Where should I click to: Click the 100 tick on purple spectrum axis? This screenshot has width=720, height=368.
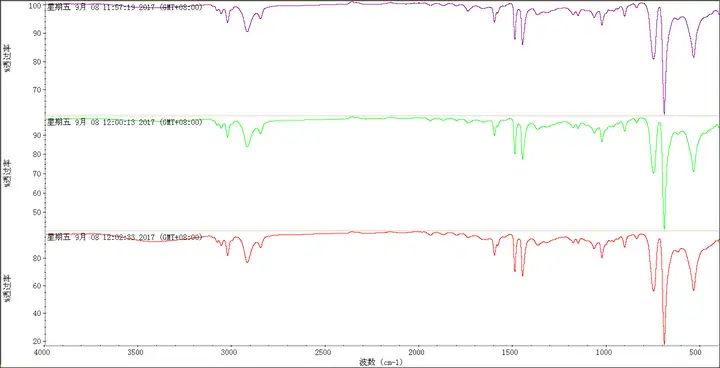(36, 6)
